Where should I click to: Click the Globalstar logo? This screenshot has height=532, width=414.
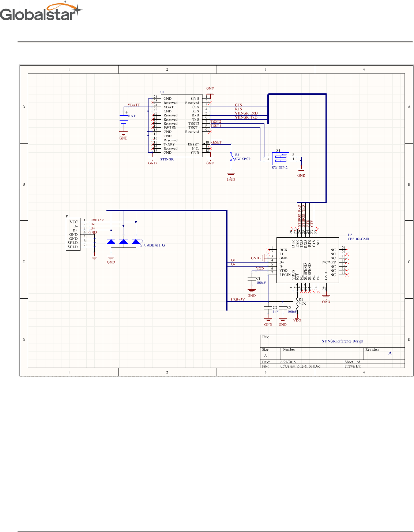(41, 11)
